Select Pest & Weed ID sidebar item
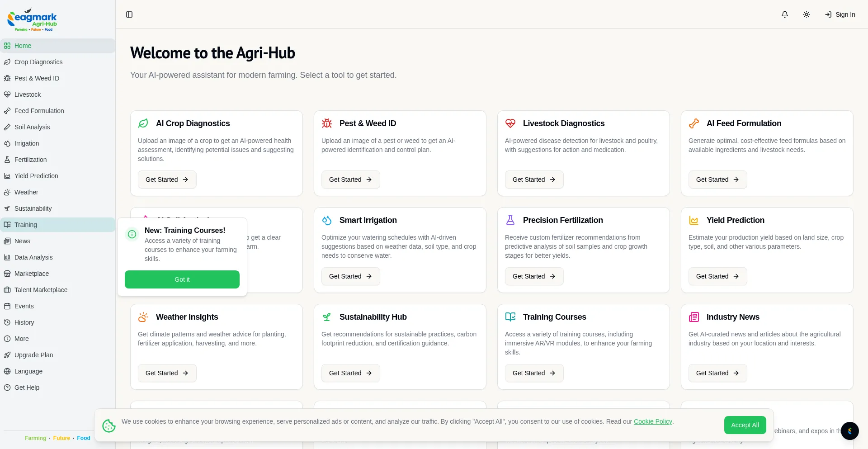The width and height of the screenshot is (868, 449). [x=37, y=78]
